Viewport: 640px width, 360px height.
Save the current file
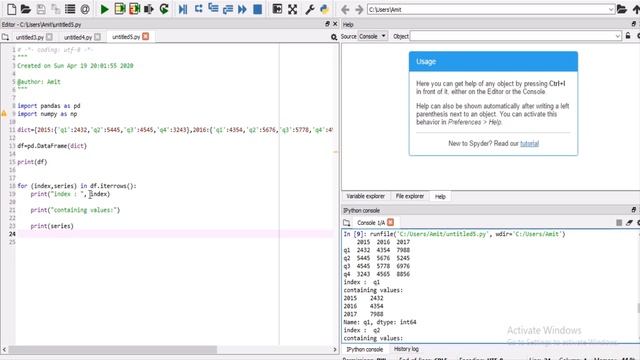tap(41, 9)
